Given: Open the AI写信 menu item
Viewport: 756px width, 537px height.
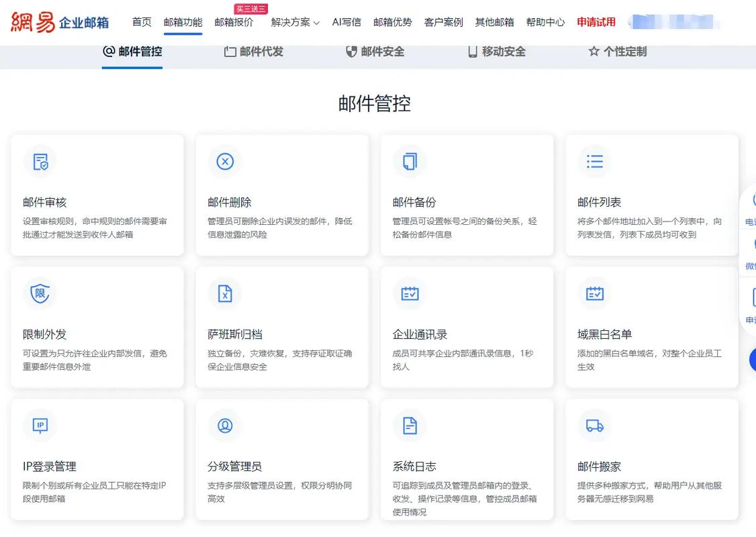Looking at the screenshot, I should pyautogui.click(x=346, y=21).
